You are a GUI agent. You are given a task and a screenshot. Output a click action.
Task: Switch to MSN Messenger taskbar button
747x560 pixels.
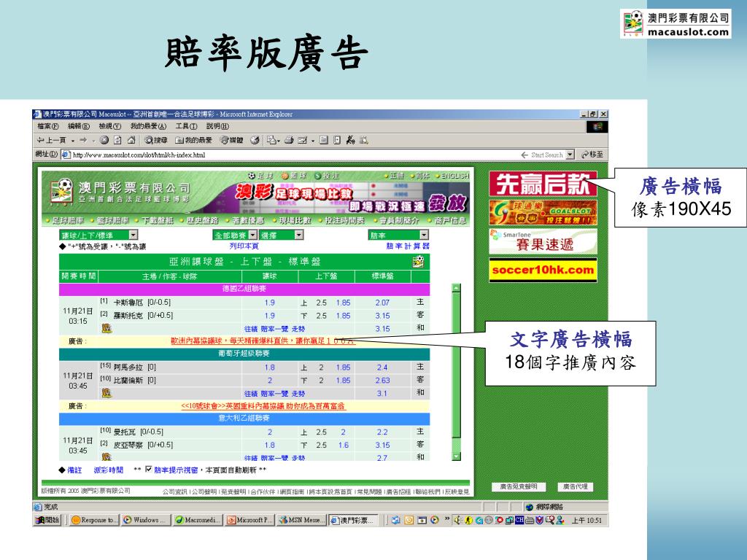[x=301, y=520]
